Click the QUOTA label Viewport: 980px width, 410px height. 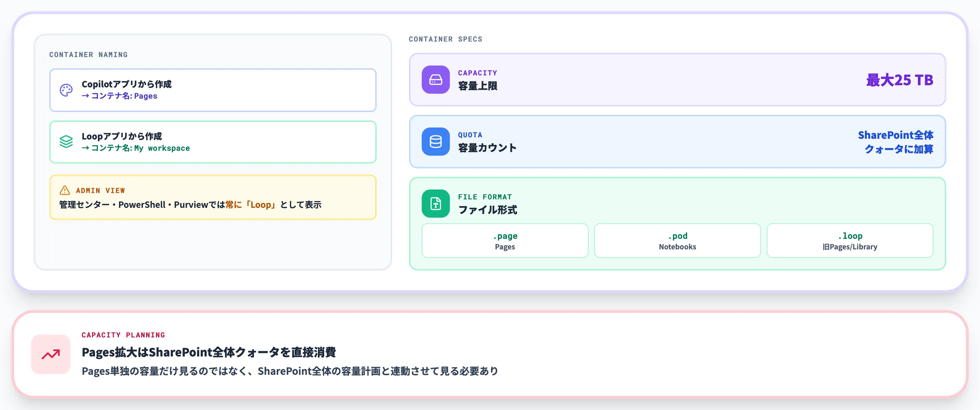[x=470, y=135]
